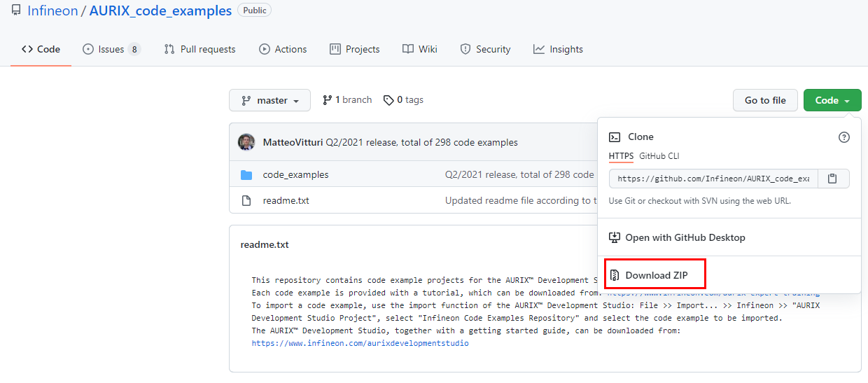Expand the master branch dropdown

coord(269,100)
